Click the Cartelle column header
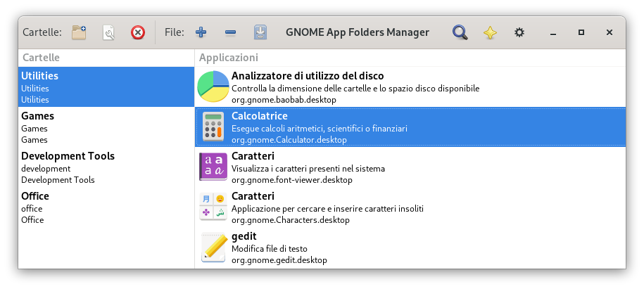This screenshot has width=644, height=289. tap(106, 58)
